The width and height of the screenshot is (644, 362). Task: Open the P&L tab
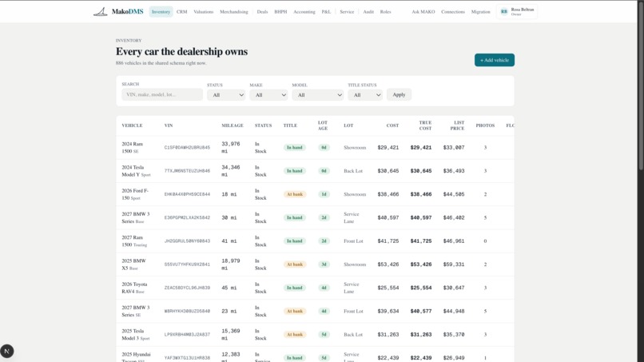coord(326,12)
